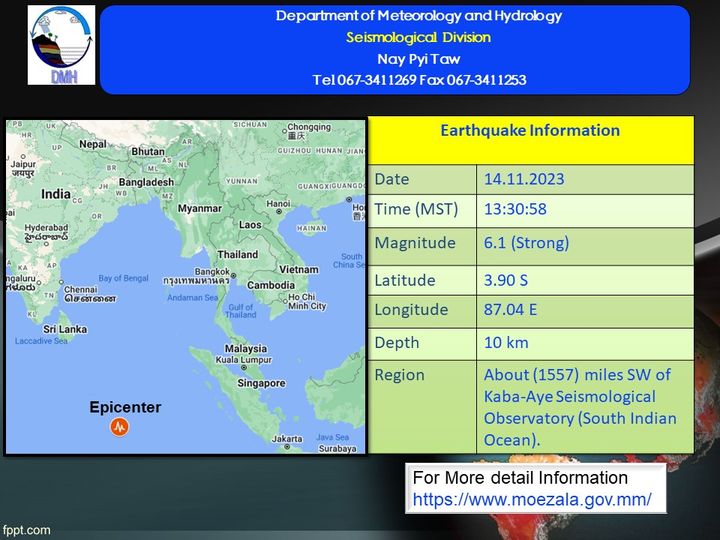Click the red epicenter marker on the map
This screenshot has width=720, height=540.
tap(119, 427)
